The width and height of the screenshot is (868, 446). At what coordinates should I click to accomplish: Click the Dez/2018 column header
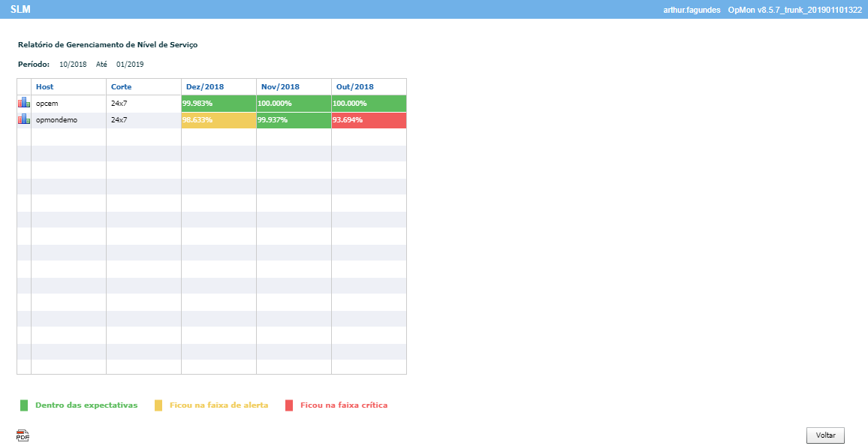tap(205, 87)
